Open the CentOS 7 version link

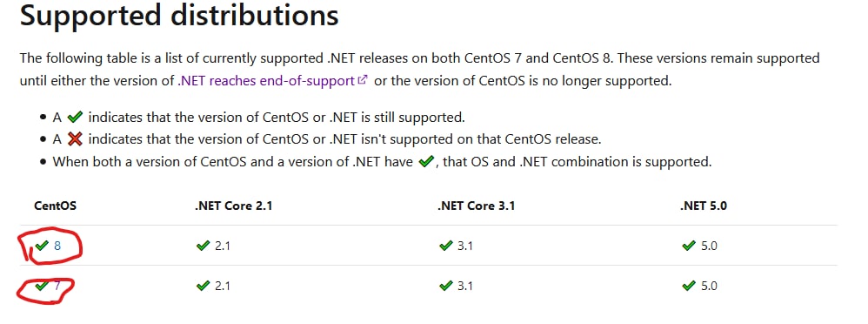coord(57,287)
